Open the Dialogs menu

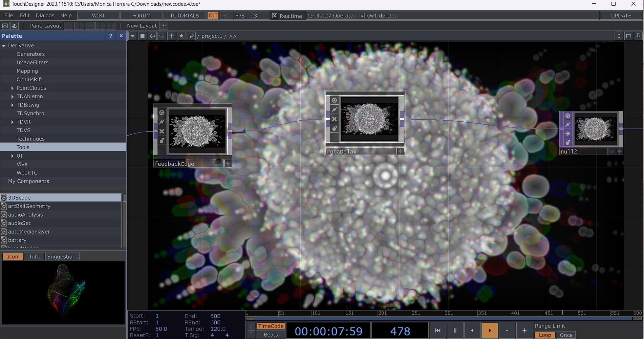[x=45, y=16]
